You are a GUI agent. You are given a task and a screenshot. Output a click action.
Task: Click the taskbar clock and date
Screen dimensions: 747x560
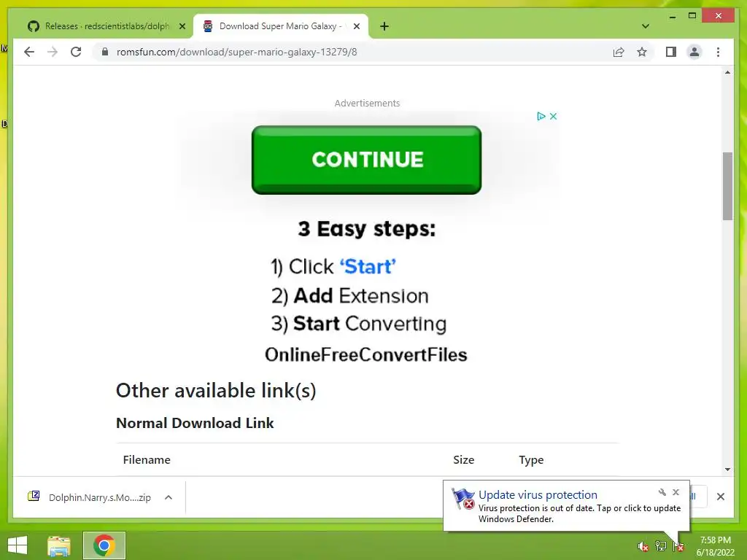click(715, 546)
